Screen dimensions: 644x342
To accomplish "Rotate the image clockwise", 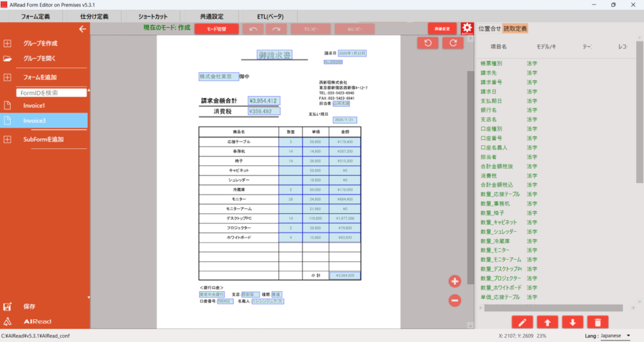I will (x=452, y=43).
